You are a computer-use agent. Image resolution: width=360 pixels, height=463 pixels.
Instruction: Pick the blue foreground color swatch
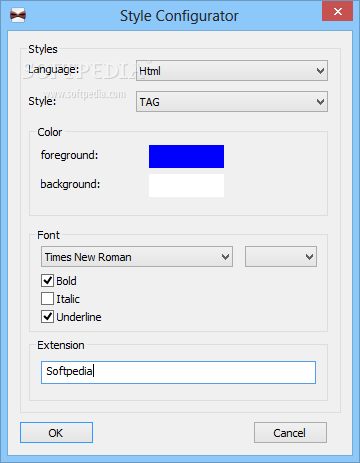[x=186, y=156]
